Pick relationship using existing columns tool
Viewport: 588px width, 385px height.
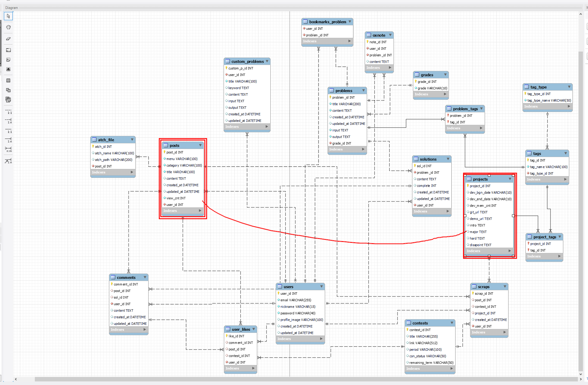click(x=8, y=161)
